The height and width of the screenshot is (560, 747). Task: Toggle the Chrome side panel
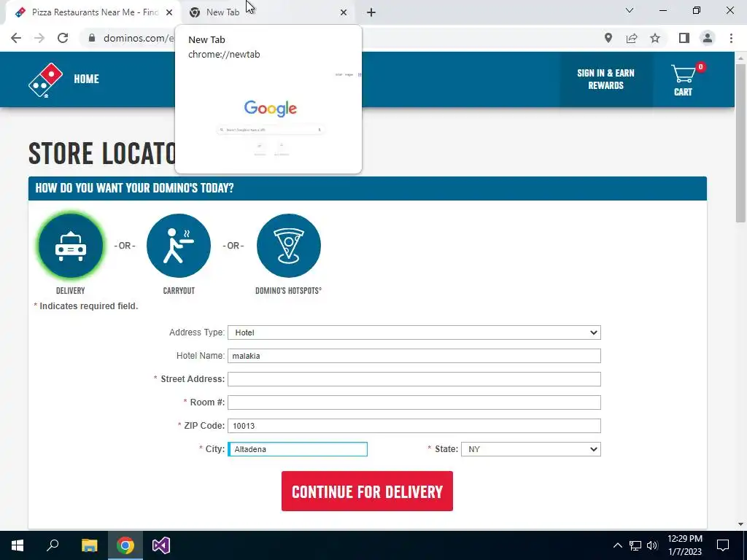pyautogui.click(x=684, y=38)
